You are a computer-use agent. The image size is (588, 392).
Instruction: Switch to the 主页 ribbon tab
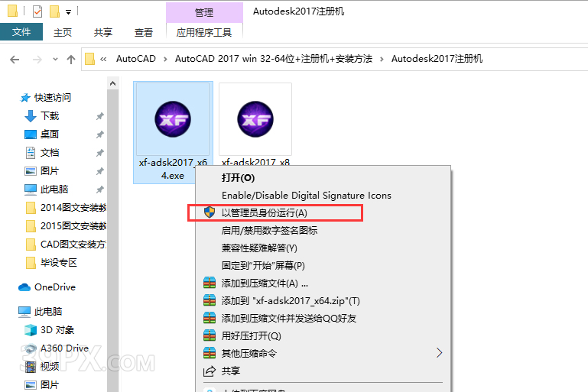pos(63,33)
